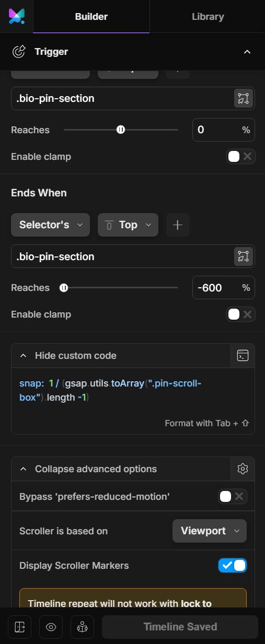
Task: Toggle Enable clamp under Ends When
Action: tap(240, 314)
